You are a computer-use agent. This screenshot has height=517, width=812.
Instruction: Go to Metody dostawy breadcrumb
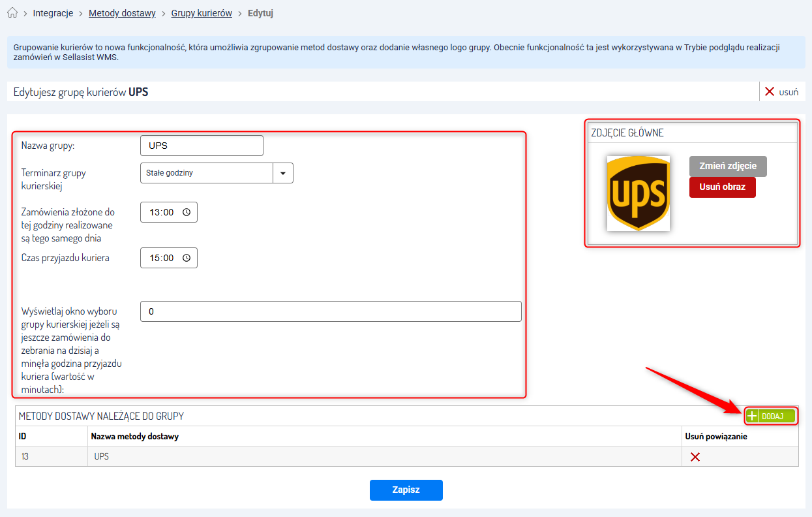point(122,13)
